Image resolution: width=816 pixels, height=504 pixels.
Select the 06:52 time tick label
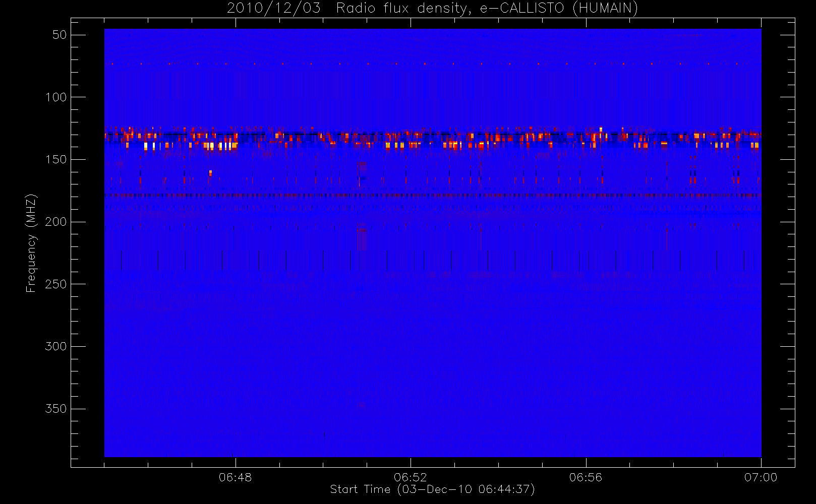(410, 477)
